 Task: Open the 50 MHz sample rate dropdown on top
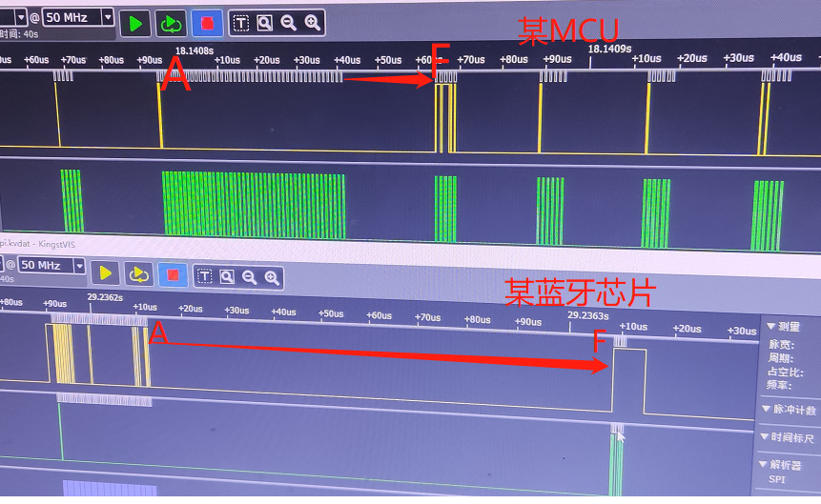point(107,18)
